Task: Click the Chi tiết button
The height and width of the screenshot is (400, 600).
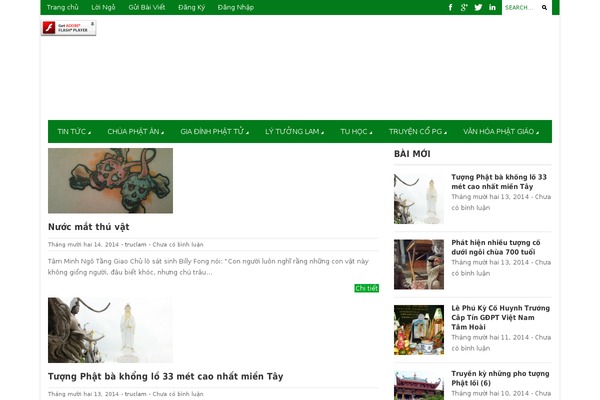Action: pos(367,288)
